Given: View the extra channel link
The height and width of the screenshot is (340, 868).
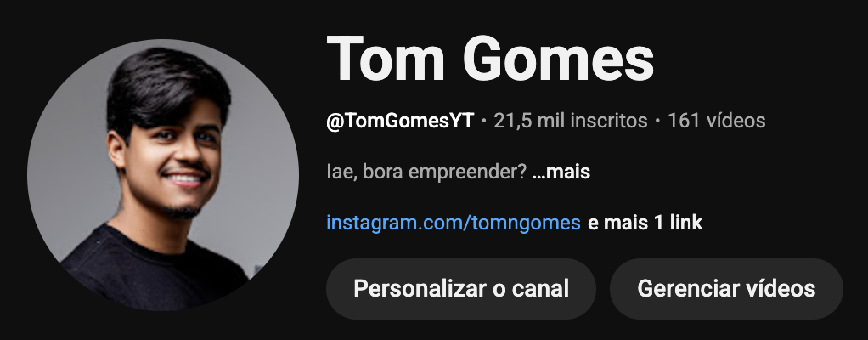Looking at the screenshot, I should coord(645,223).
